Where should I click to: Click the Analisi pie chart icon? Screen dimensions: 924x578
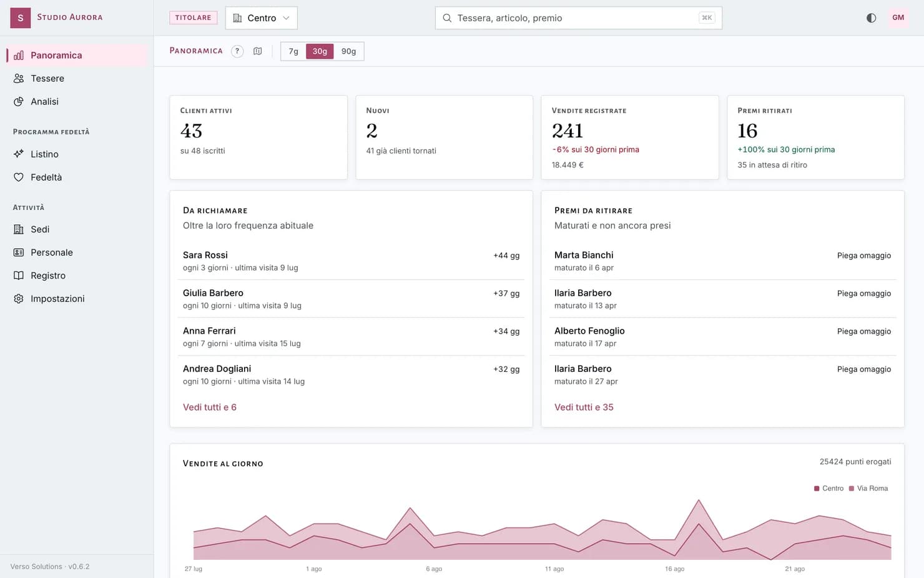pyautogui.click(x=19, y=101)
